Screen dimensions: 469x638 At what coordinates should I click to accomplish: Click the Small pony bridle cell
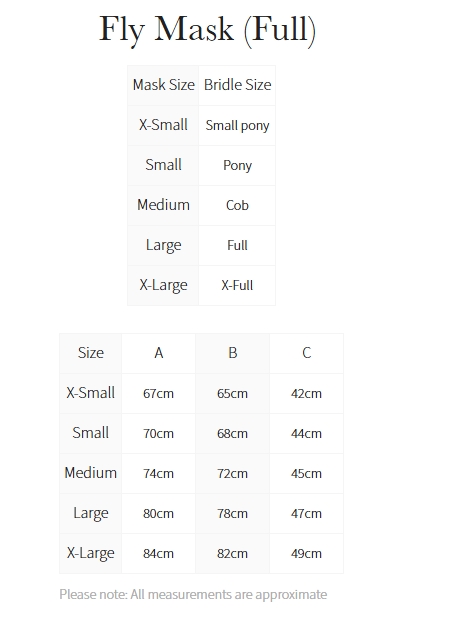[x=237, y=125]
